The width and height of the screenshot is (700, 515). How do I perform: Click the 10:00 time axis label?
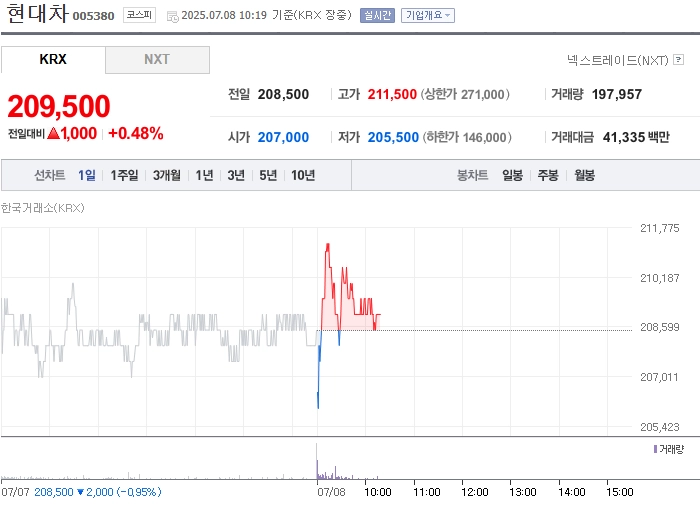(x=378, y=492)
